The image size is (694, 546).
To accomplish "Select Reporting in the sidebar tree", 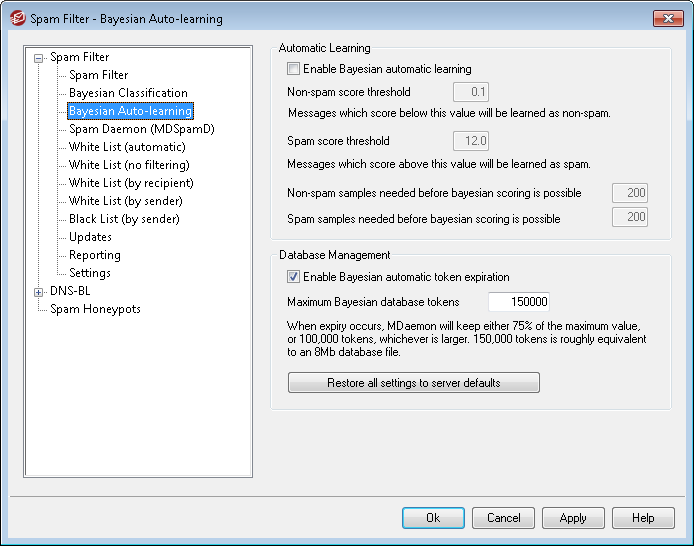I will pos(94,255).
